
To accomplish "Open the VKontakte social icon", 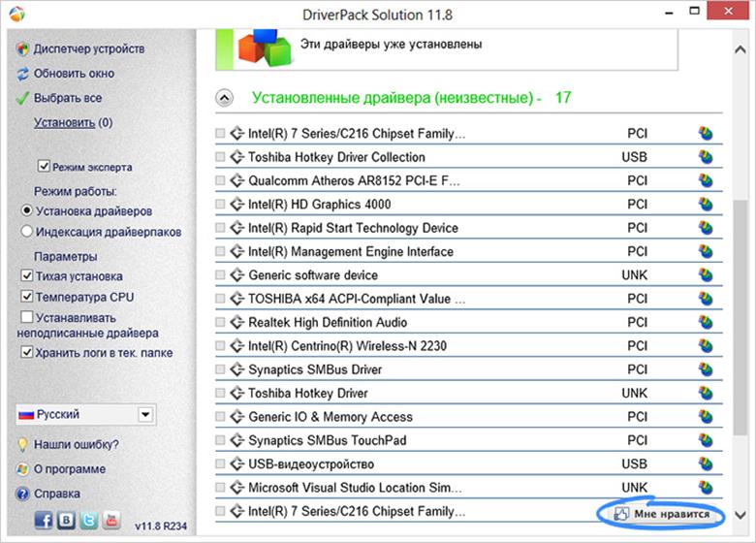I will click(x=66, y=520).
